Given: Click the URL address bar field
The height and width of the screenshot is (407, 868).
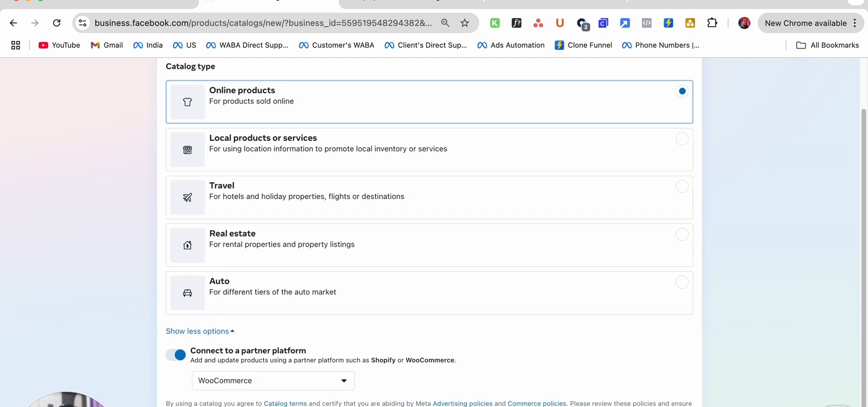Looking at the screenshot, I should [x=263, y=23].
